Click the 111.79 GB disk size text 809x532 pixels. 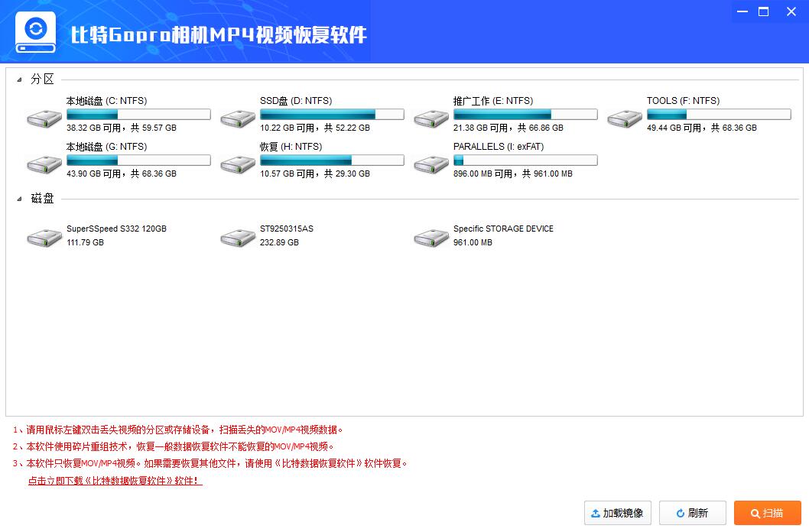click(x=85, y=242)
